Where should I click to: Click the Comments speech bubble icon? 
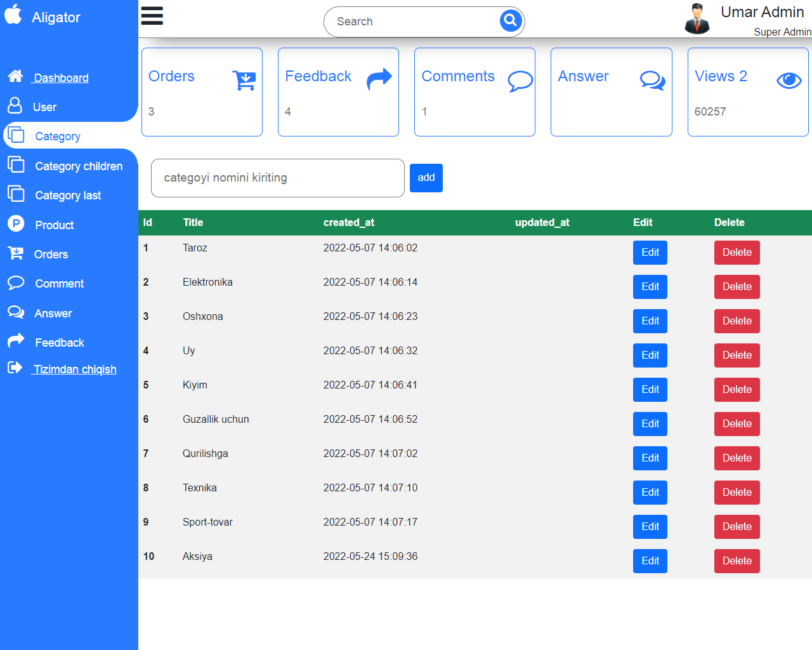coord(520,81)
